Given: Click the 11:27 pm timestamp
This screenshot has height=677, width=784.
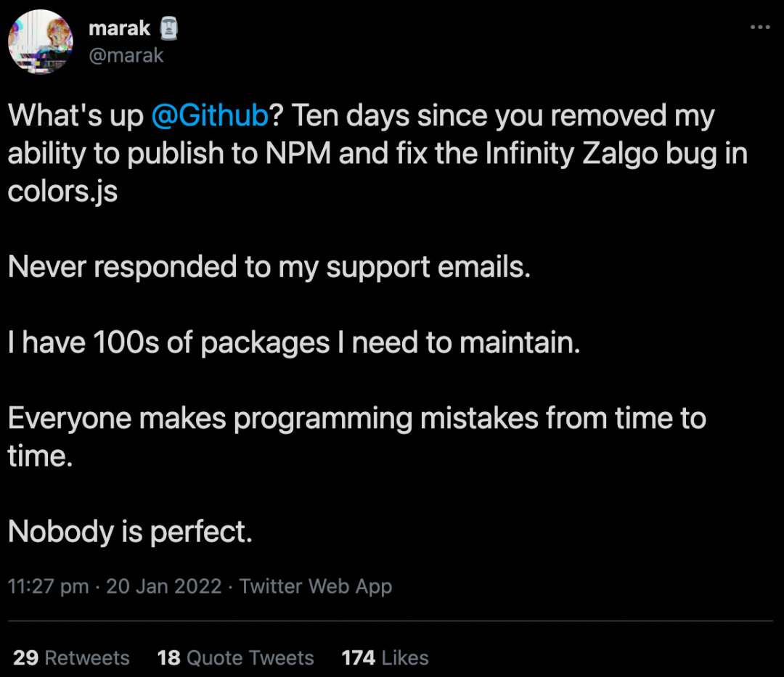Looking at the screenshot, I should pyautogui.click(x=49, y=586).
